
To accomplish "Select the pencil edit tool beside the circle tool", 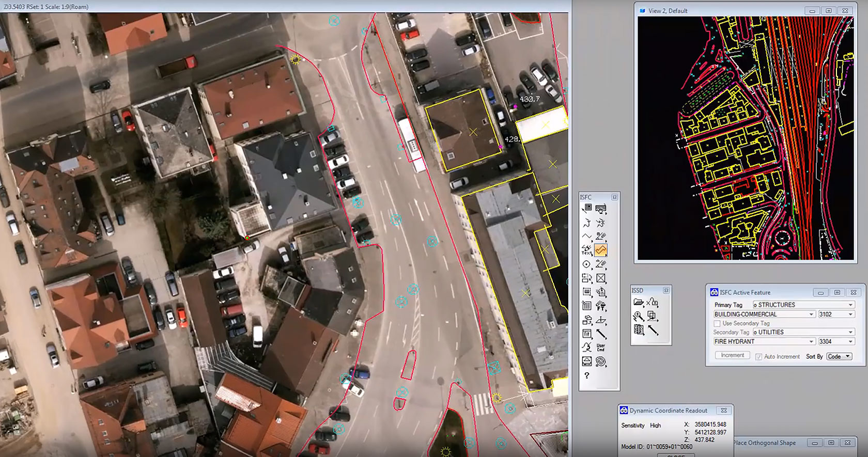I will 600,264.
